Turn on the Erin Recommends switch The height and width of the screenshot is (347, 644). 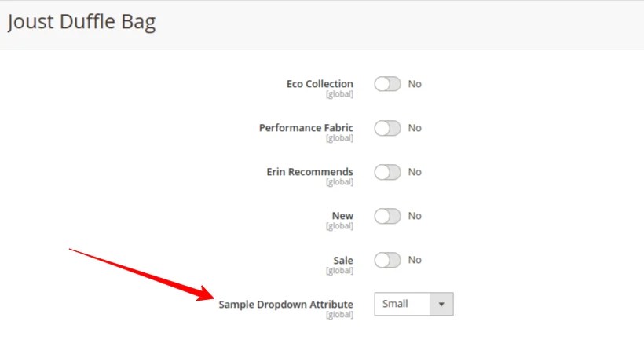point(387,172)
